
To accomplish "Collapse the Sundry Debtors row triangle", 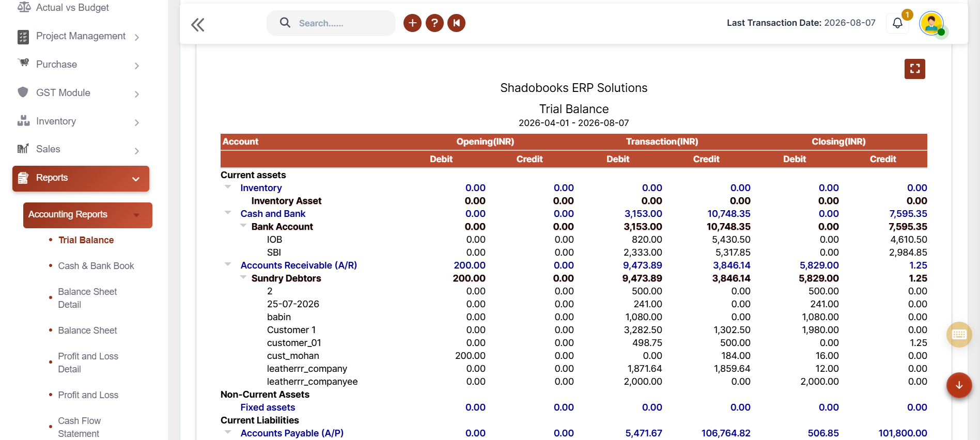I will [243, 277].
